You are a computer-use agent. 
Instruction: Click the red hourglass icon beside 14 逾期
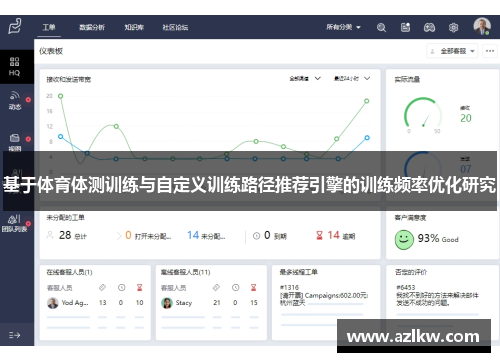pyautogui.click(x=319, y=236)
